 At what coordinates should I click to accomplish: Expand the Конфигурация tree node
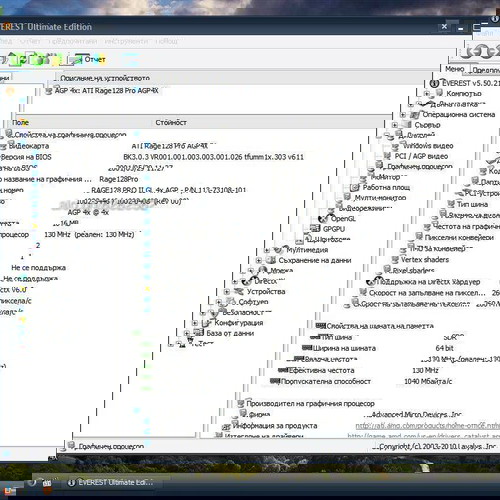tap(195, 323)
